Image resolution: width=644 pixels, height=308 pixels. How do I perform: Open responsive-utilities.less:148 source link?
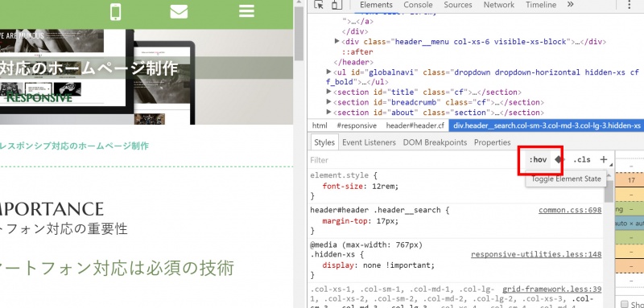click(536, 255)
